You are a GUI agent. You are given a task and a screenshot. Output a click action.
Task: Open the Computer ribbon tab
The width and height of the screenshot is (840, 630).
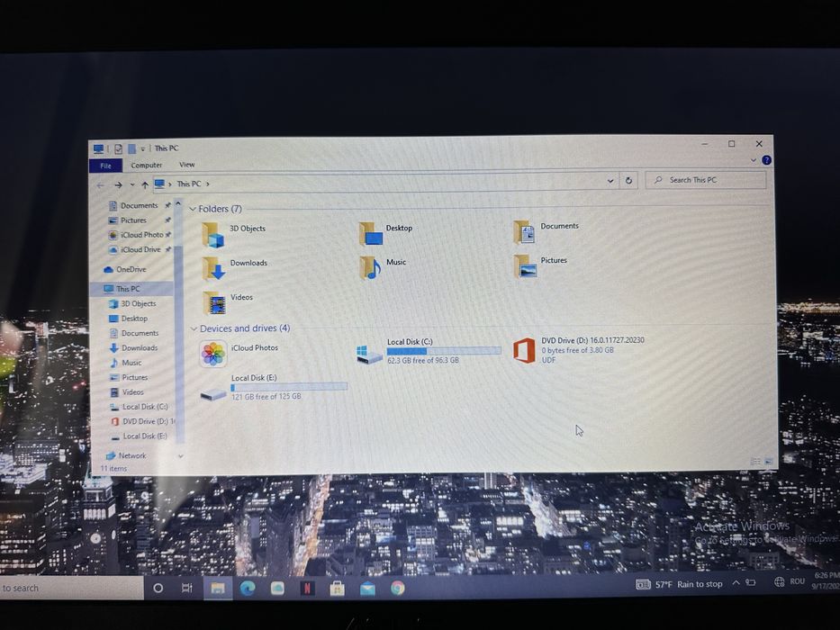click(146, 166)
